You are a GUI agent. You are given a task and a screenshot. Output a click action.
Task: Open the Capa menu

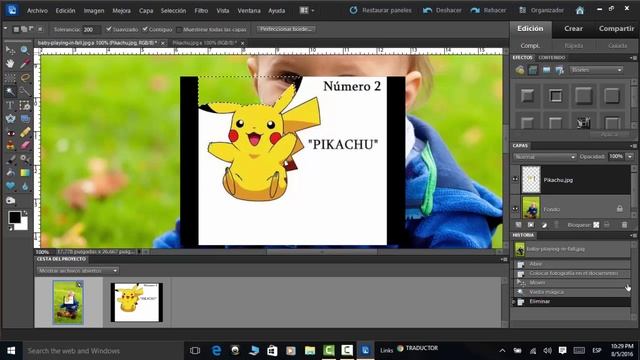click(x=146, y=11)
